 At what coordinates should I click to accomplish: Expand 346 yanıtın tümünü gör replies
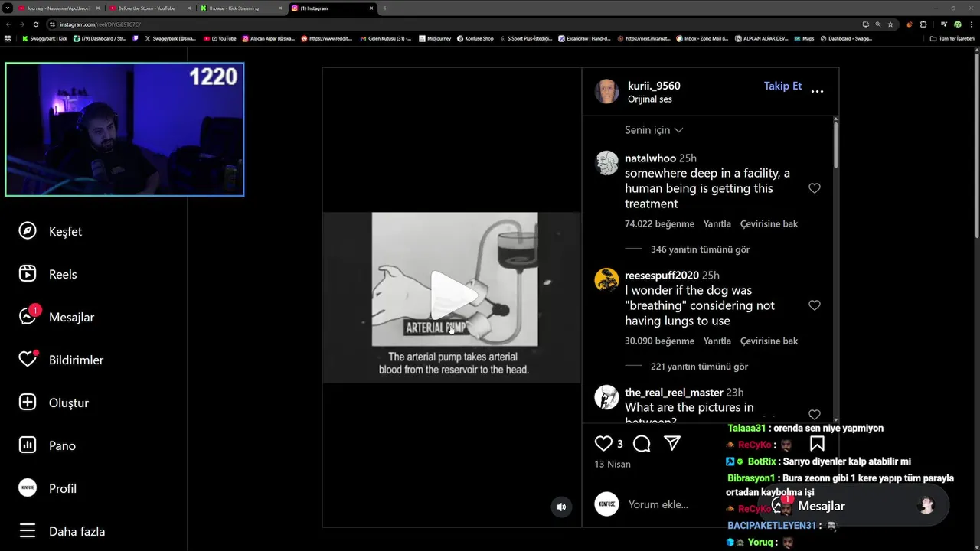pyautogui.click(x=700, y=249)
